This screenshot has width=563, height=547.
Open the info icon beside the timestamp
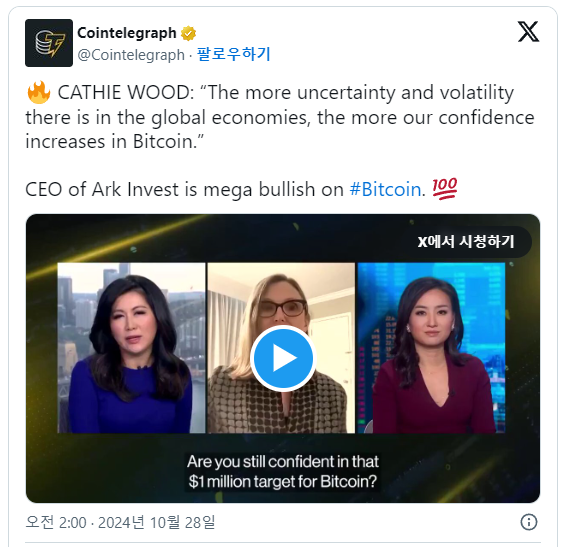click(529, 522)
